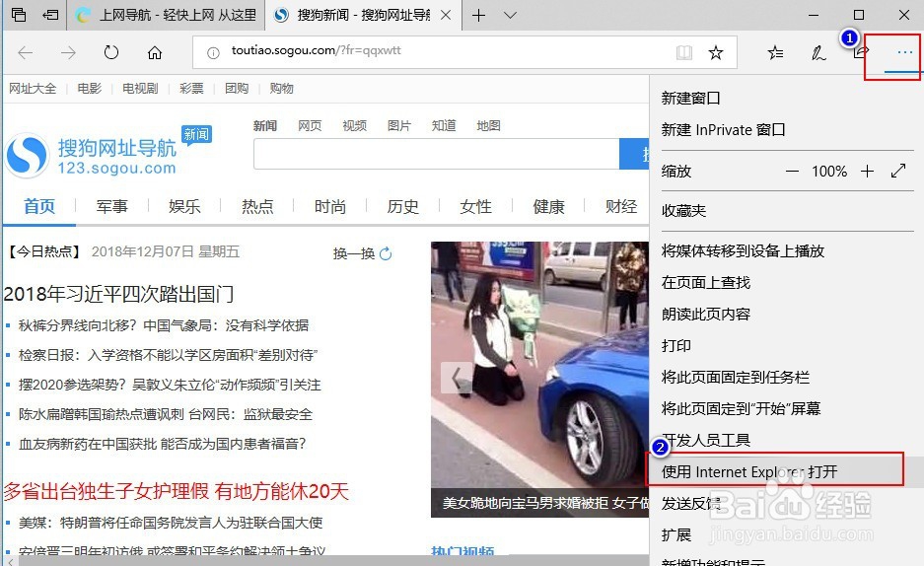This screenshot has height=566, width=924.
Task: Open the 电视剧 link
Action: (140, 89)
